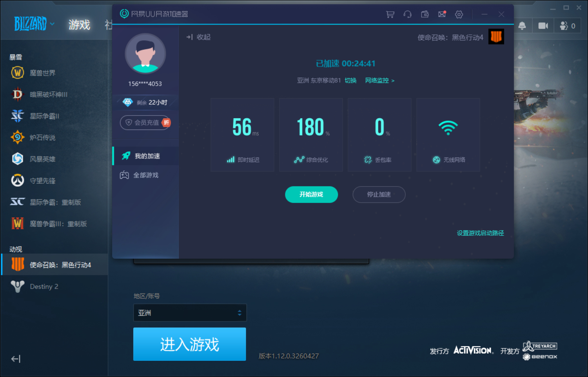Click the Treyarch developer logo
Screen dimensions: 588x377
(540, 346)
